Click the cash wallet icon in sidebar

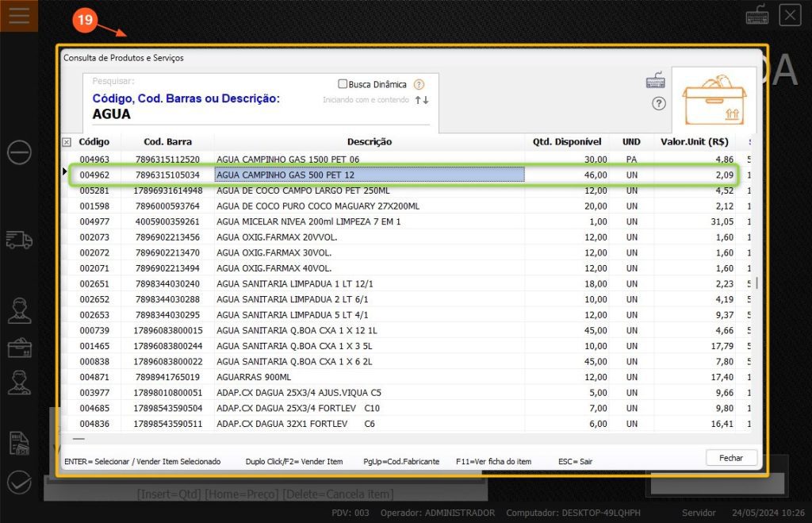[19, 348]
